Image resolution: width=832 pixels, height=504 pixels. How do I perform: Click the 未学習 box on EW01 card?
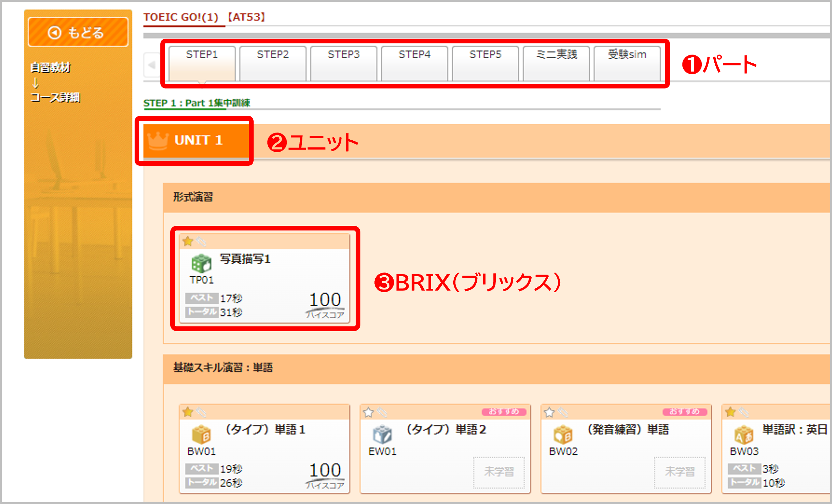click(499, 472)
